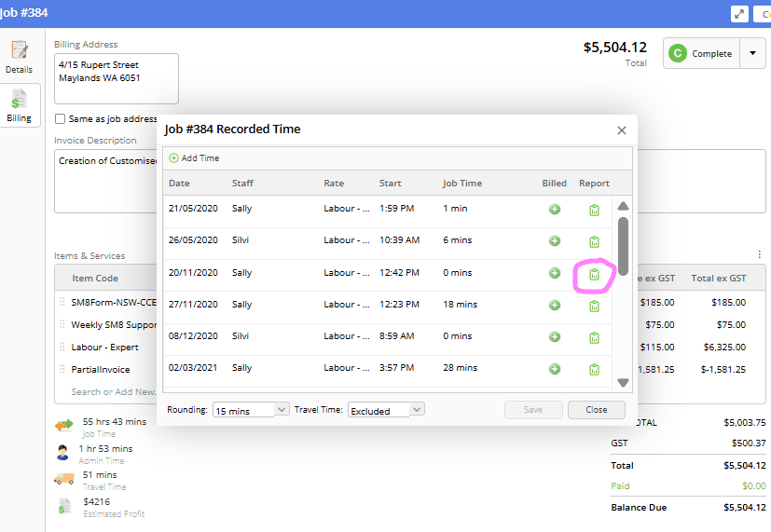Open report icon for 26/05/2020 Silvi row
The height and width of the screenshot is (532, 771).
tap(594, 241)
